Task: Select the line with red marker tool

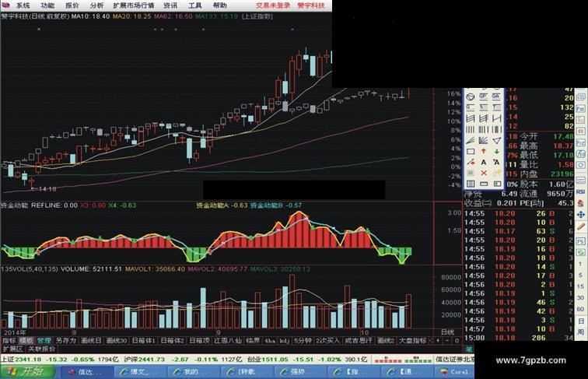Action: pyautogui.click(x=471, y=163)
